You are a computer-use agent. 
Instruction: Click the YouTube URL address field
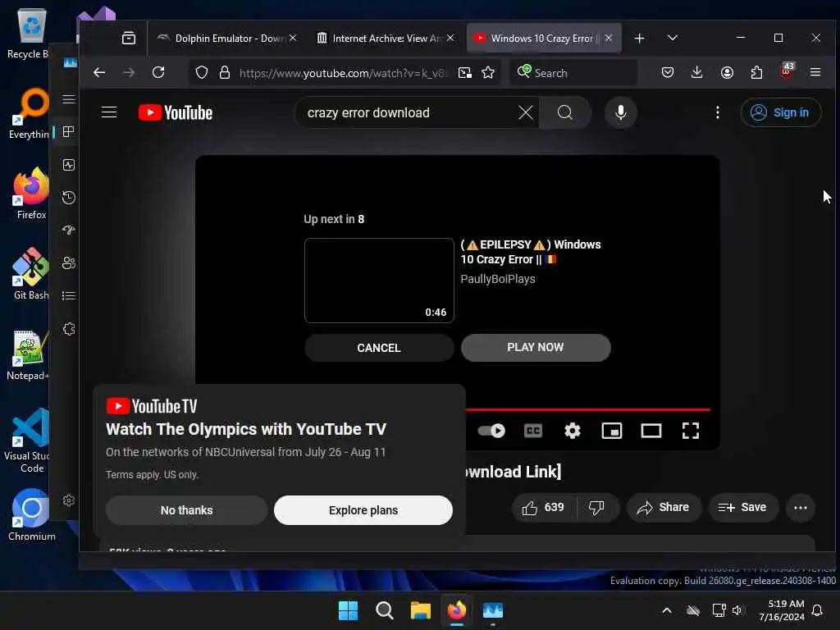point(343,73)
